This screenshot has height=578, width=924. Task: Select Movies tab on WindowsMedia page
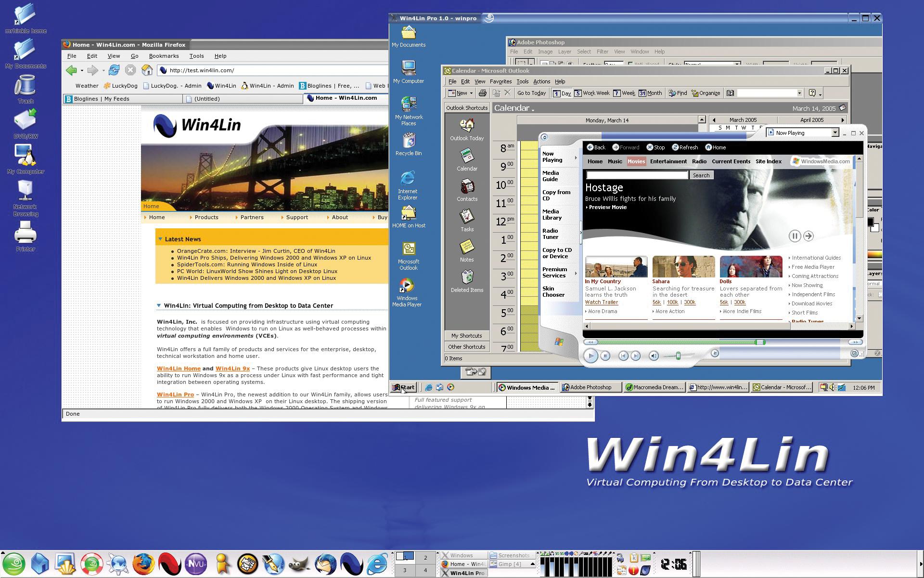(636, 161)
